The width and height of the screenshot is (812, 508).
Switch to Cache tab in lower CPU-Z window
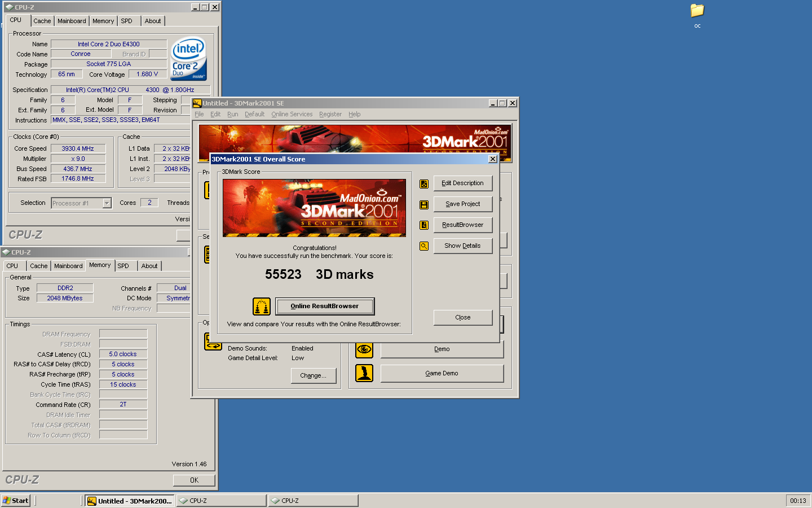point(39,266)
